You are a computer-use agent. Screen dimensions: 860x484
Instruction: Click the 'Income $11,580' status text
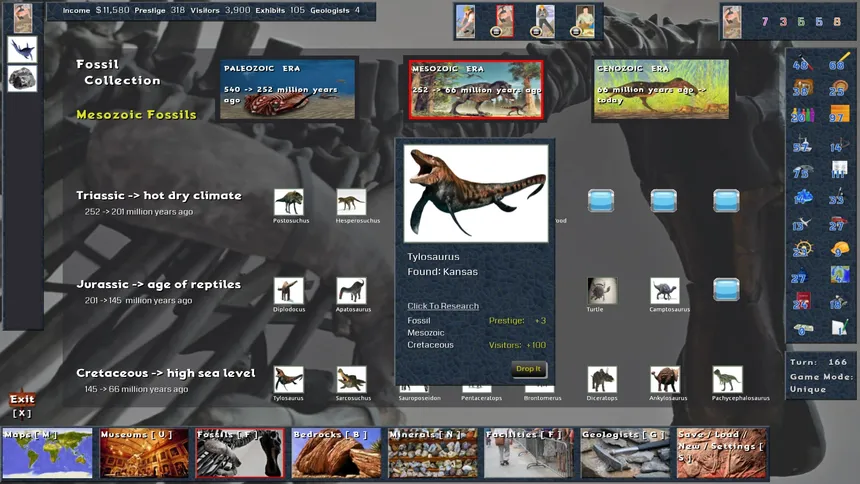coord(96,10)
